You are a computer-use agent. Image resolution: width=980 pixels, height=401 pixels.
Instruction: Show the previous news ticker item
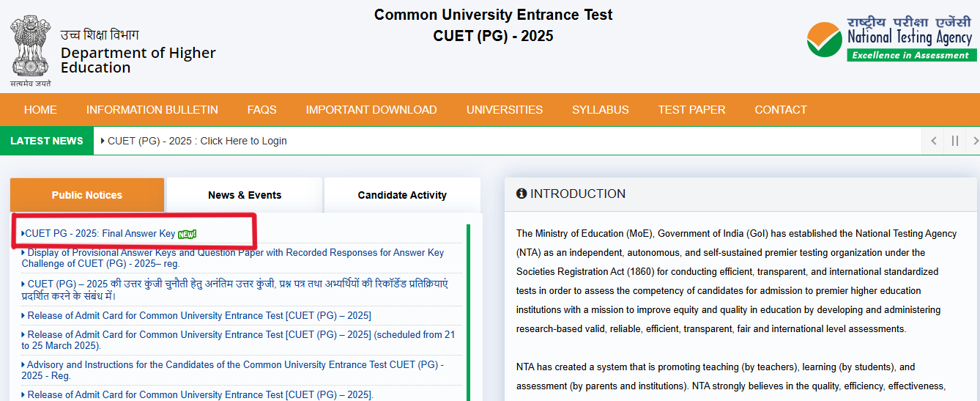pos(933,141)
